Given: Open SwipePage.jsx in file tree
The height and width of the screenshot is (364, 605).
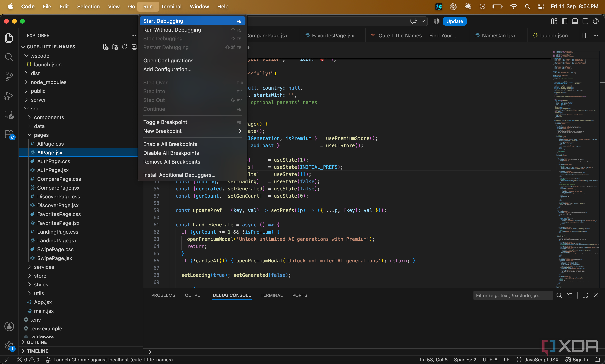Looking at the screenshot, I should tap(54, 258).
